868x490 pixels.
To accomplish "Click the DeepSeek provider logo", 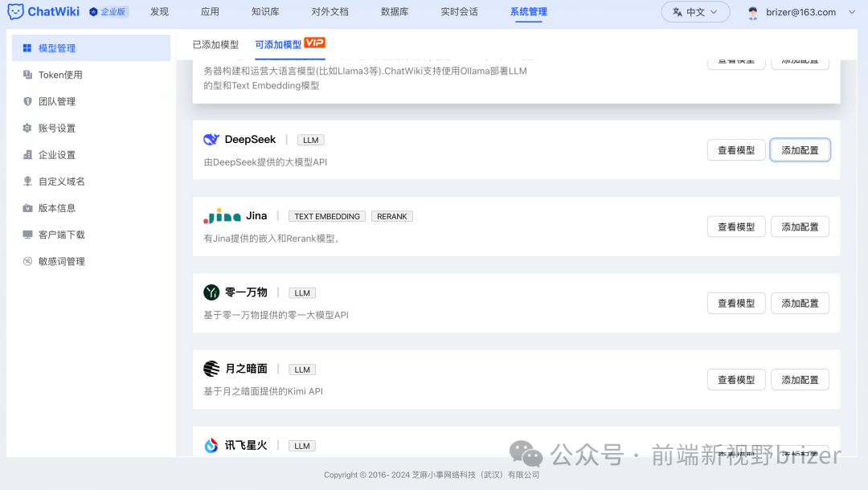I will [211, 138].
